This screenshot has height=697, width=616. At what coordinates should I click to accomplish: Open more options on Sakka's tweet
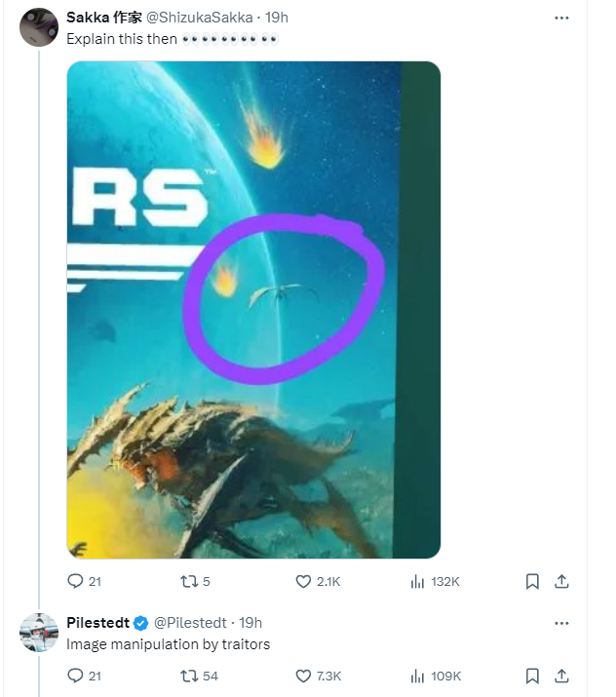pos(561,18)
